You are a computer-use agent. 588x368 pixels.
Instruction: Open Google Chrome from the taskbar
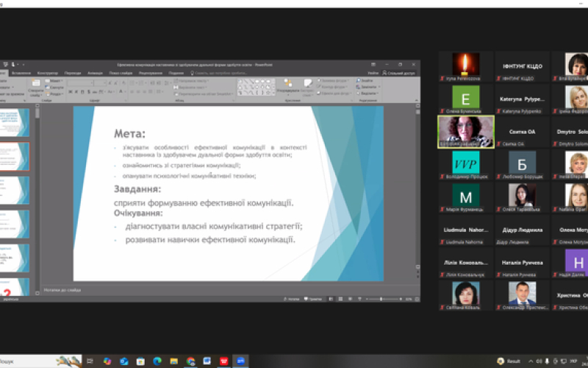point(190,361)
